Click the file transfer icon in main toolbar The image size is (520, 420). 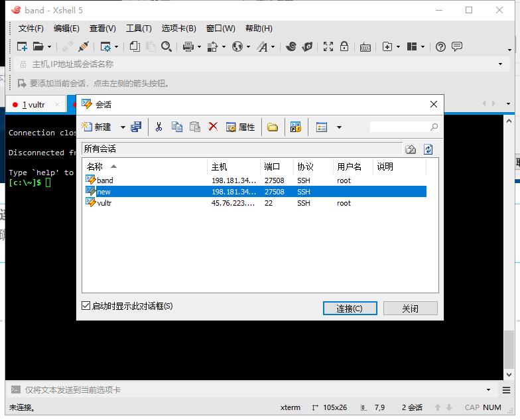click(212, 46)
